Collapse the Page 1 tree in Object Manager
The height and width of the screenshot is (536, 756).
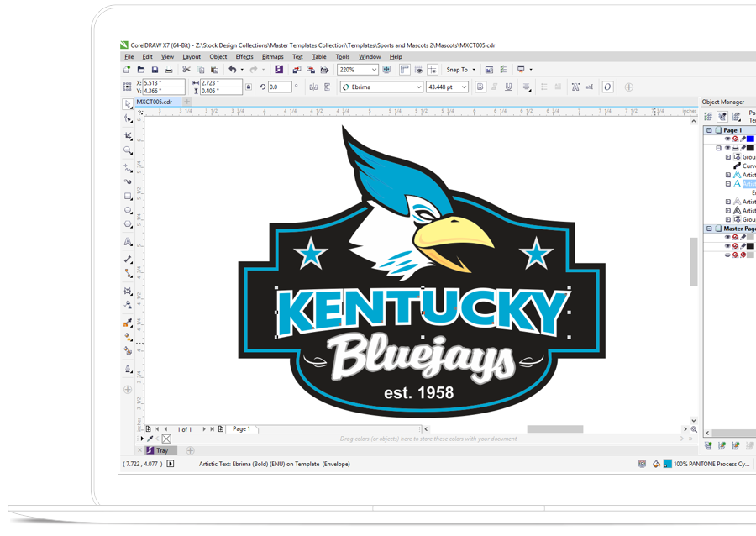point(710,130)
